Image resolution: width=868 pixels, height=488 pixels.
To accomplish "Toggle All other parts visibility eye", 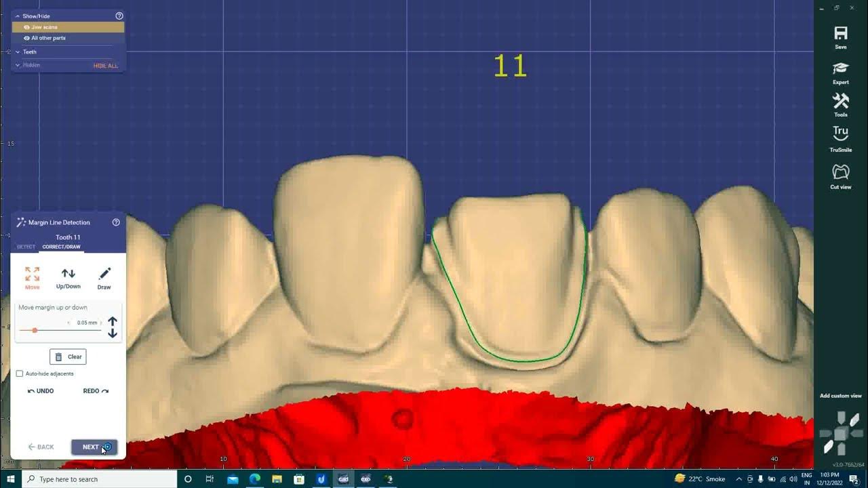I will pyautogui.click(x=26, y=38).
